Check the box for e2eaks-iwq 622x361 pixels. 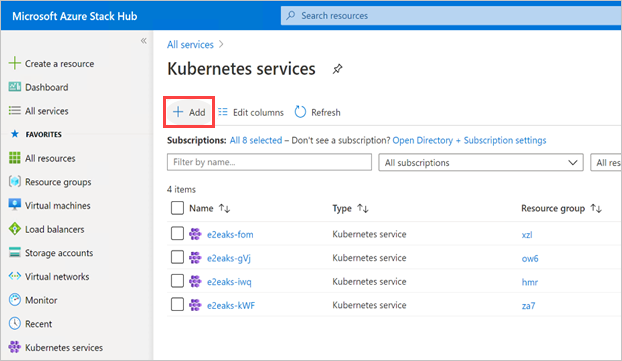click(x=177, y=281)
